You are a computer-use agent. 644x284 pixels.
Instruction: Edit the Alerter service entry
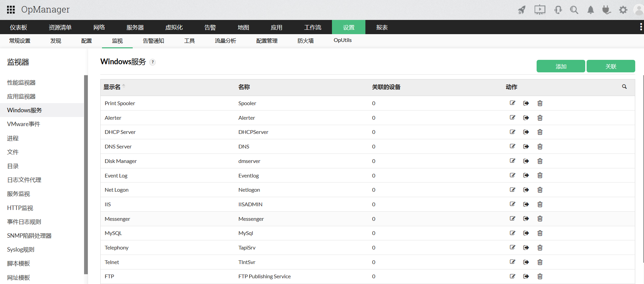(x=512, y=118)
